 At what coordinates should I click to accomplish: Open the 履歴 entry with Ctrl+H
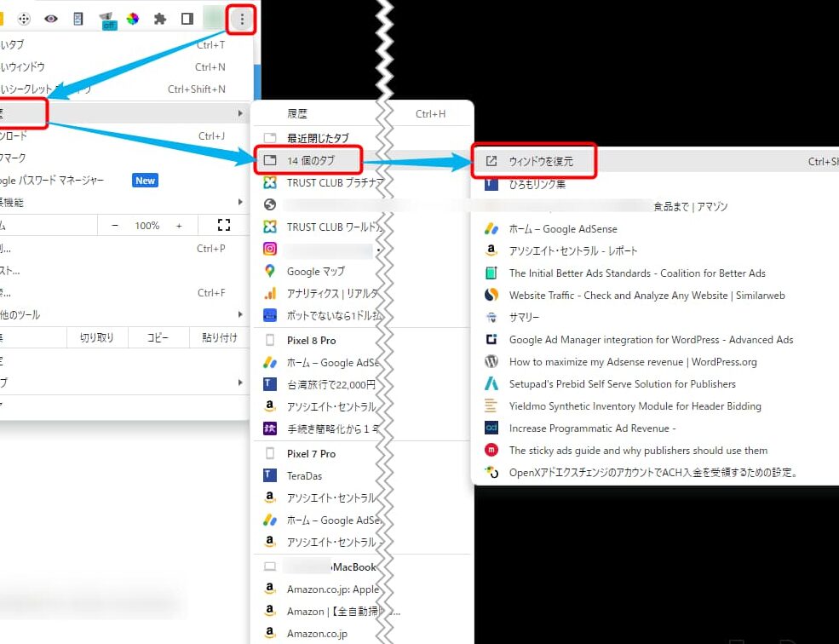tap(363, 113)
